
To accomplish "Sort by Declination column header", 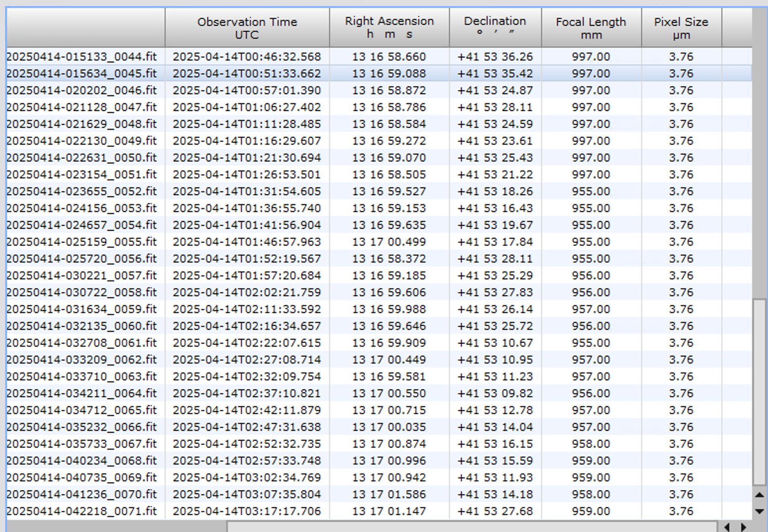I will (x=495, y=28).
